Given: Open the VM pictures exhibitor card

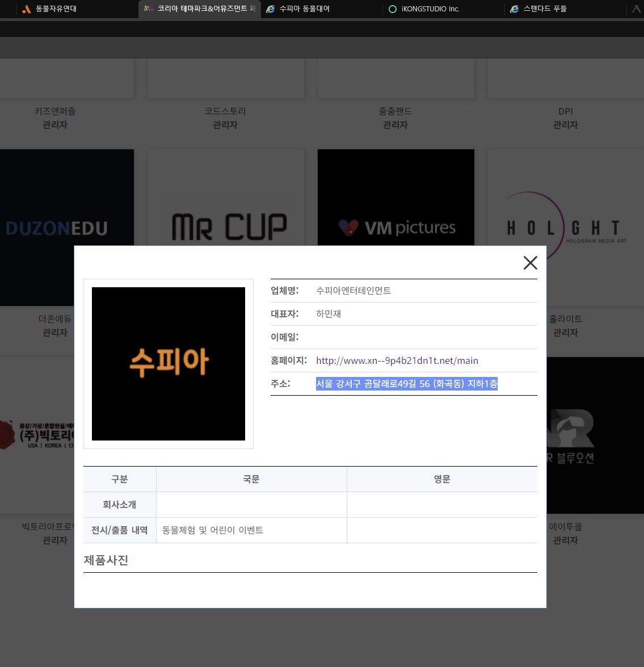Looking at the screenshot, I should click(x=395, y=198).
